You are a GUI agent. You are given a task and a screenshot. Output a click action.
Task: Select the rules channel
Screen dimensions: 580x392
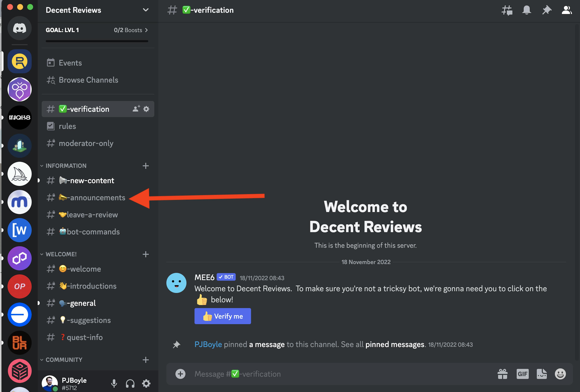pos(67,126)
